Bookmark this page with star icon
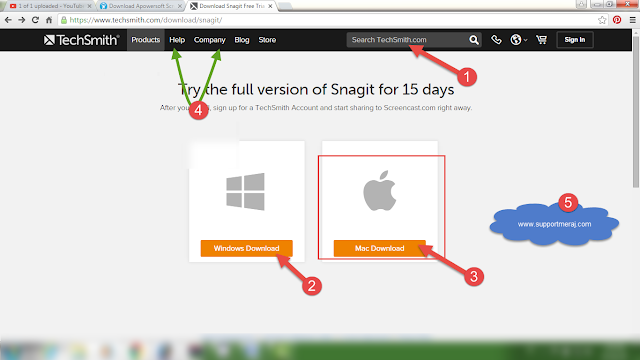The width and height of the screenshot is (640, 360). click(602, 20)
